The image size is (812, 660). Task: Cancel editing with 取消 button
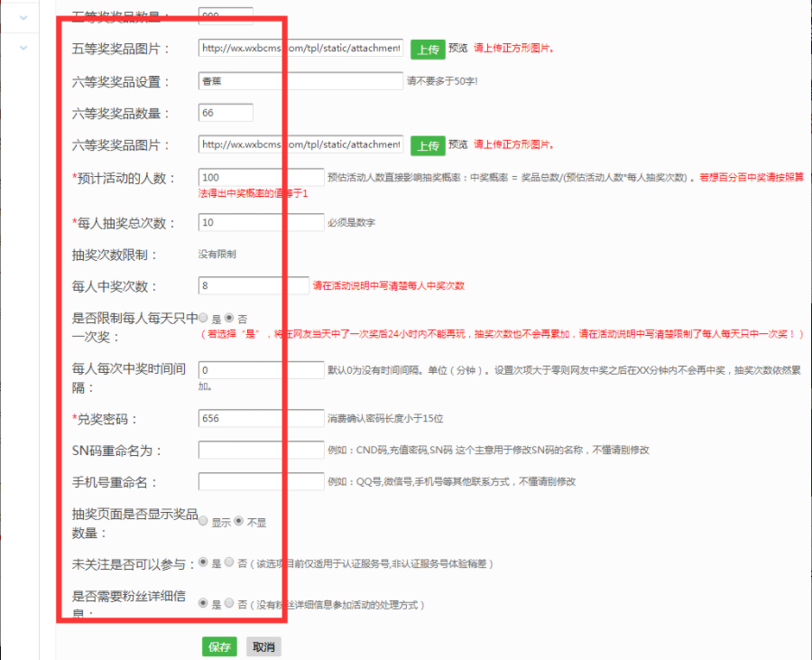(263, 646)
